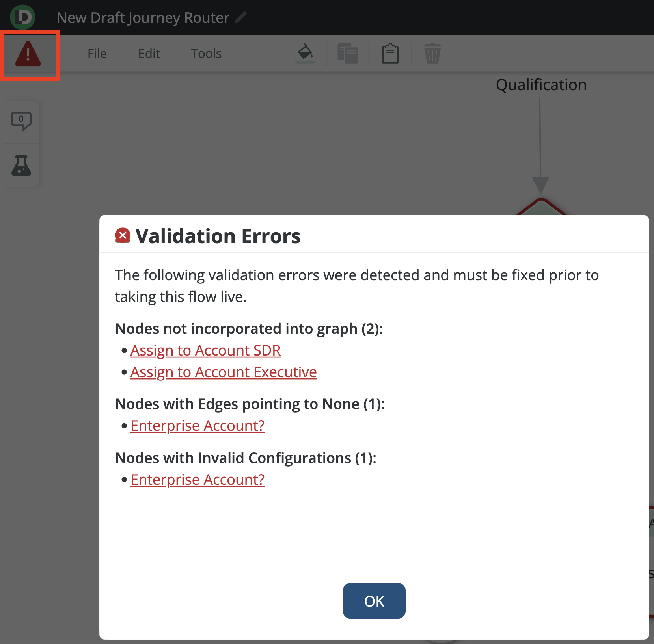This screenshot has height=644, width=654.
Task: Follow the Assign to Account SDR link
Action: click(205, 350)
